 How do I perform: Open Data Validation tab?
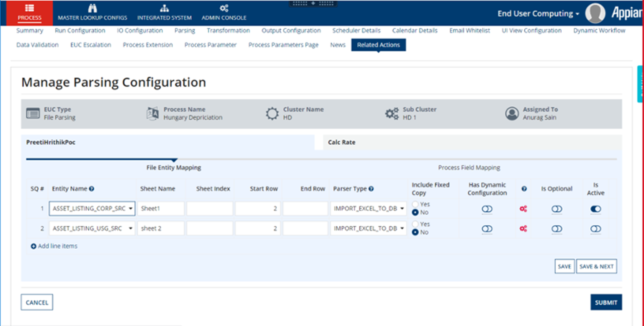[x=37, y=45]
